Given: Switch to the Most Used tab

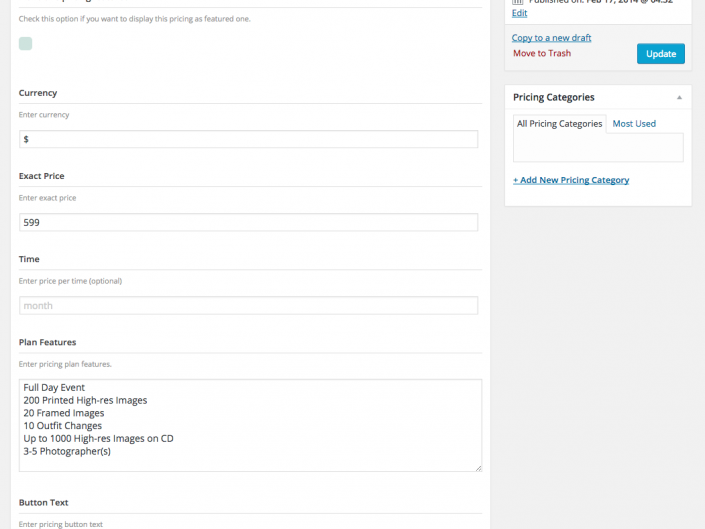Looking at the screenshot, I should point(634,124).
